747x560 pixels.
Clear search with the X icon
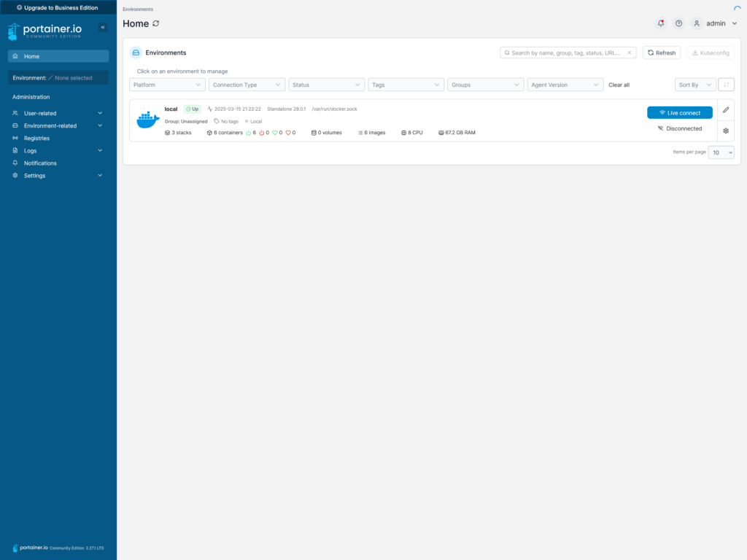pyautogui.click(x=629, y=52)
